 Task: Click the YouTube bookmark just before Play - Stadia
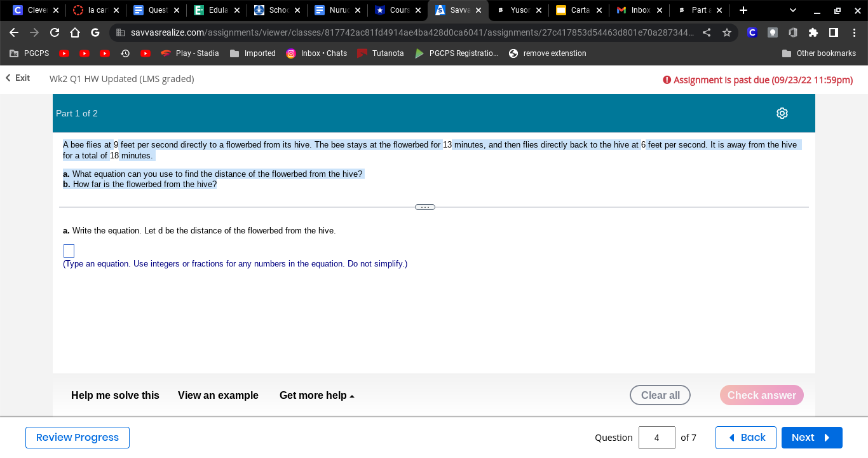coord(146,53)
